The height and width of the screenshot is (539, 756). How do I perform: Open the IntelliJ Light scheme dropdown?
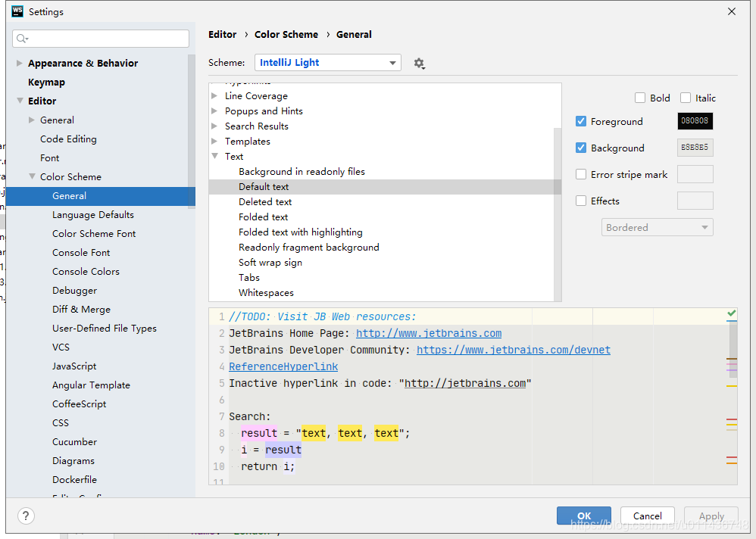pyautogui.click(x=327, y=63)
